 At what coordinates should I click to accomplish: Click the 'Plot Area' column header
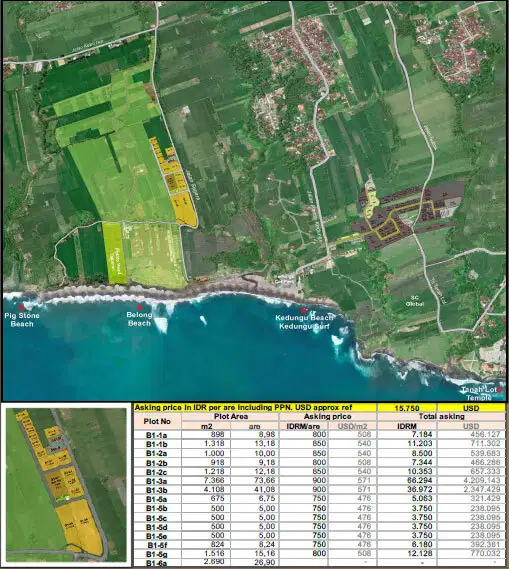pos(231,417)
